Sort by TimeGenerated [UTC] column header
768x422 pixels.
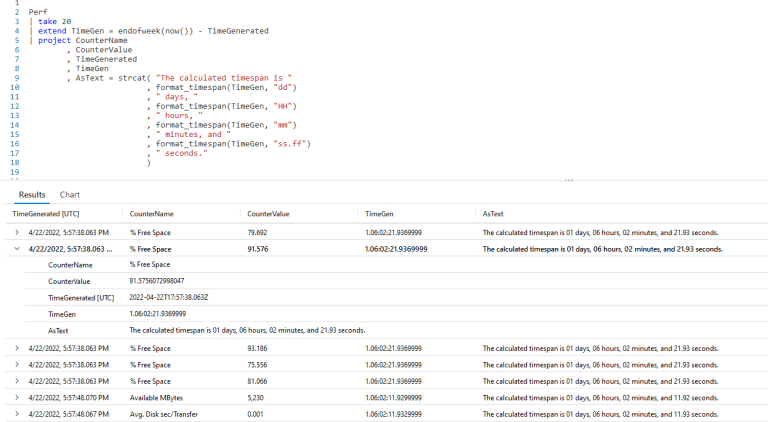[46, 214]
